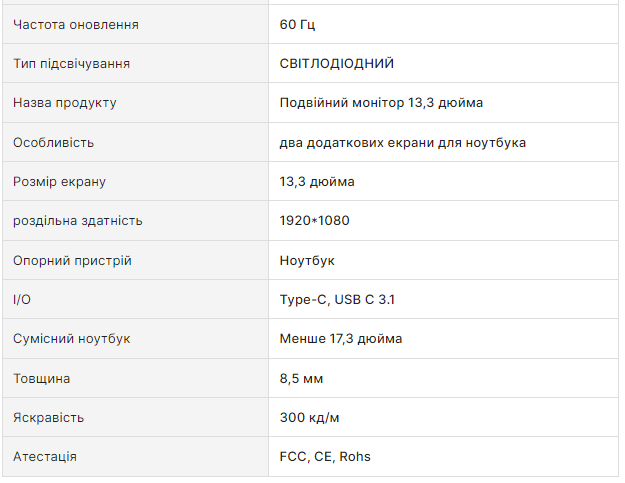Click the 'Ноутбук' value cell
Viewport: 625px width, 483px height.
(x=307, y=261)
